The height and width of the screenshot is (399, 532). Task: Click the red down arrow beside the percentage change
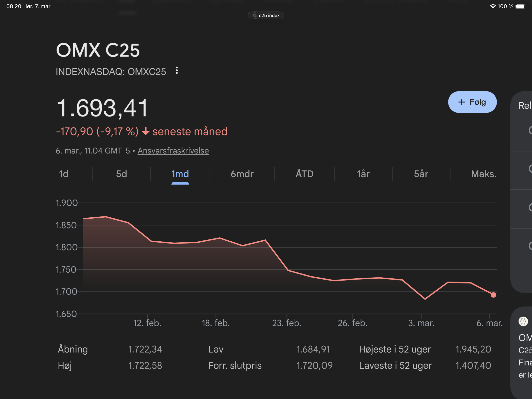click(x=145, y=131)
